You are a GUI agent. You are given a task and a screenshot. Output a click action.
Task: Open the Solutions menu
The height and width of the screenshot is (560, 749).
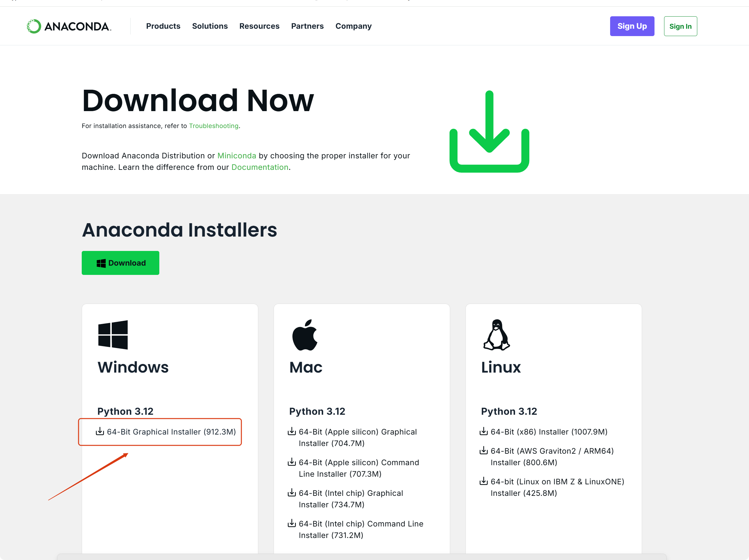(210, 26)
